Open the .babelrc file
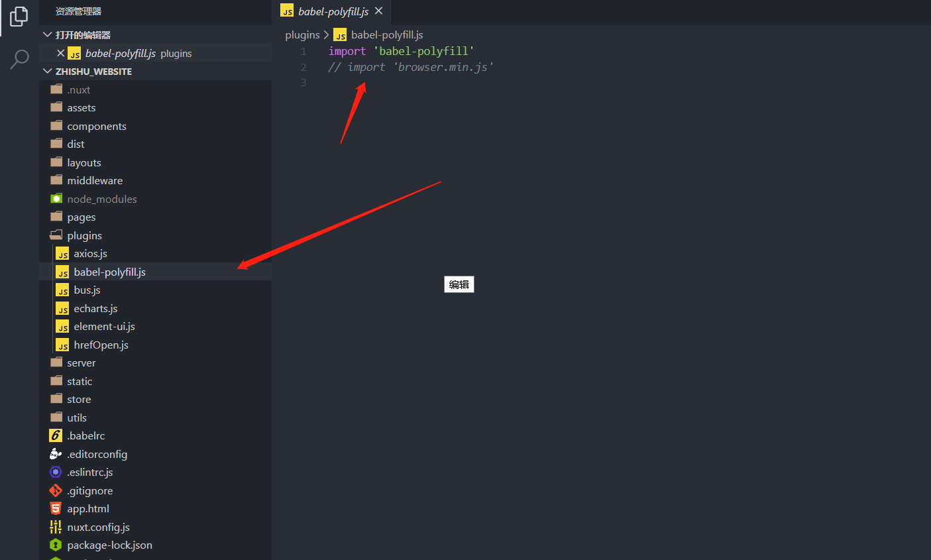 point(155,435)
